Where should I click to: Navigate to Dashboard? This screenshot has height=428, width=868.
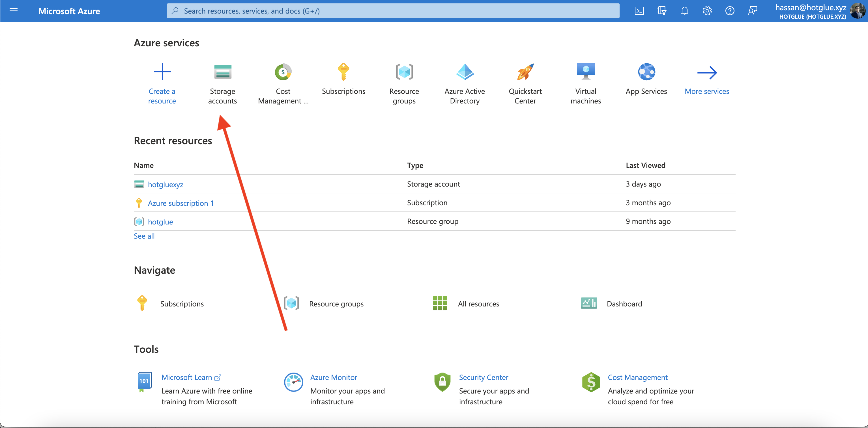click(624, 304)
